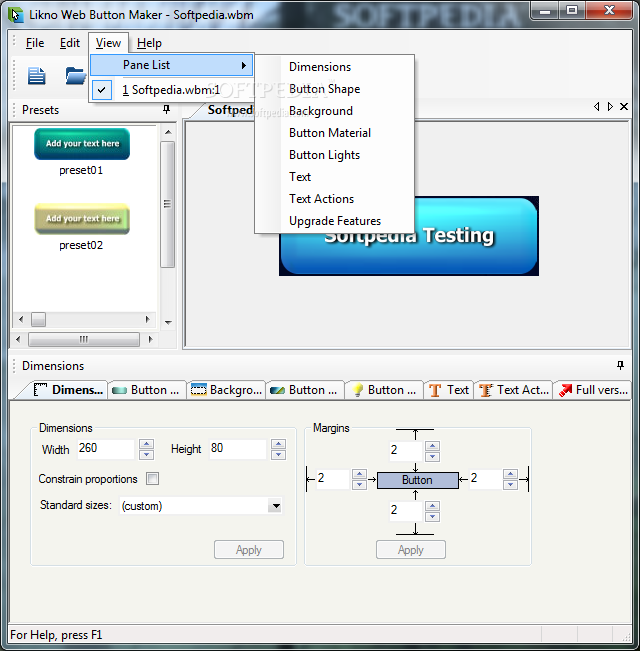
Task: Increase the left margin value
Action: point(359,474)
